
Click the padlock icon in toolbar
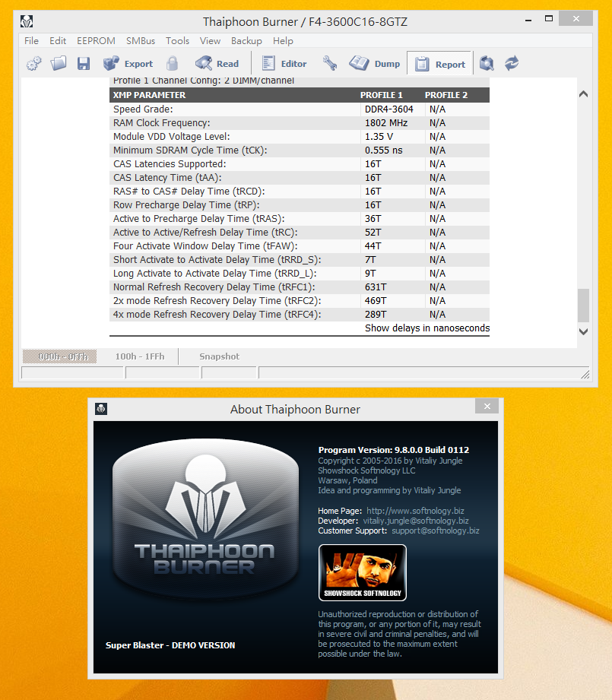[173, 64]
